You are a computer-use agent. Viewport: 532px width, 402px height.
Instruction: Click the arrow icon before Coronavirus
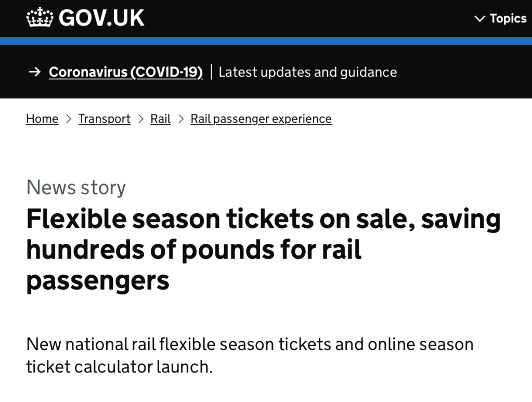35,72
